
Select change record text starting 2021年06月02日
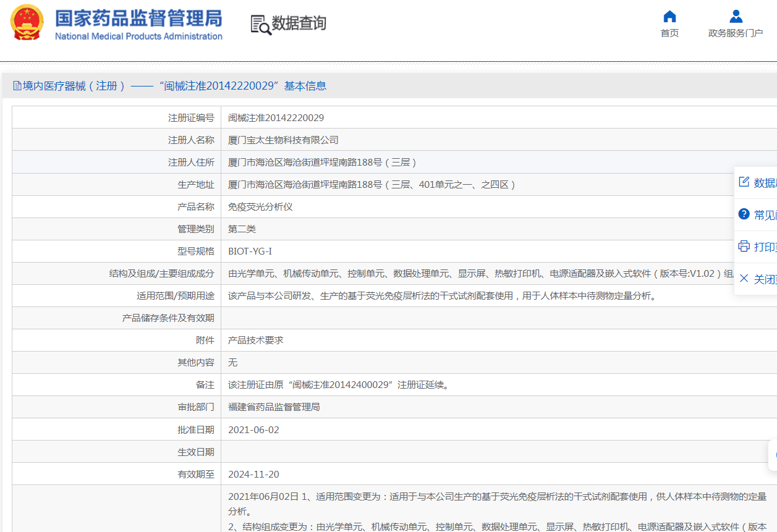coord(497,504)
